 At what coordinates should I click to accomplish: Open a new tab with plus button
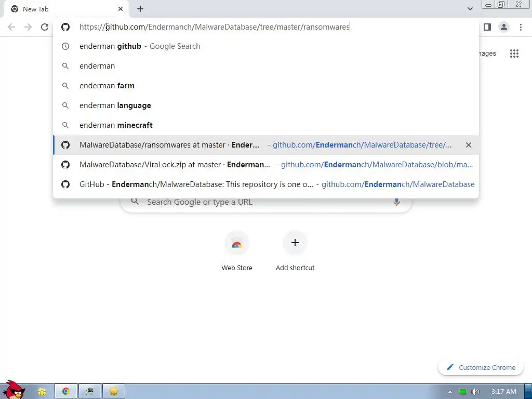click(140, 9)
